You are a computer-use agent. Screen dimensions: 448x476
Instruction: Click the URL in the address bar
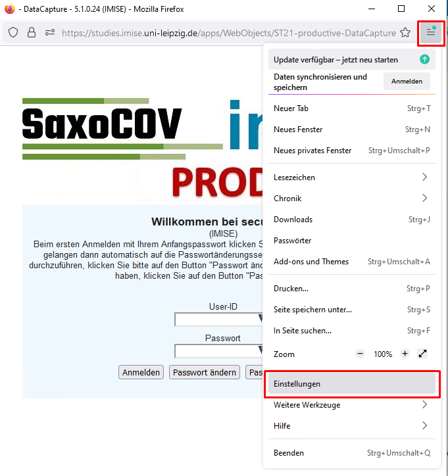(x=229, y=33)
